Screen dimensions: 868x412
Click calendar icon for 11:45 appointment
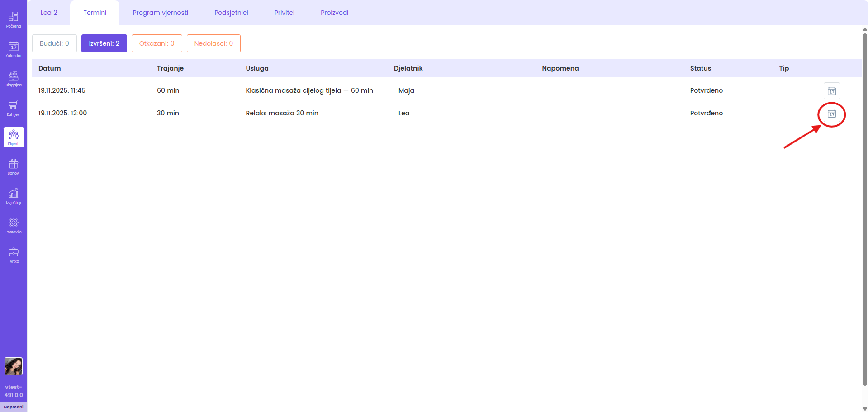coord(831,91)
